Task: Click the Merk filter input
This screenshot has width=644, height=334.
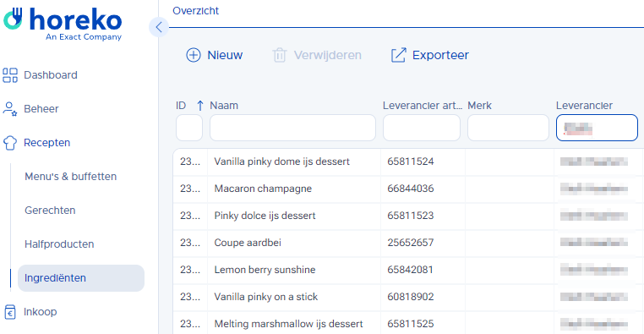Action: tap(508, 128)
